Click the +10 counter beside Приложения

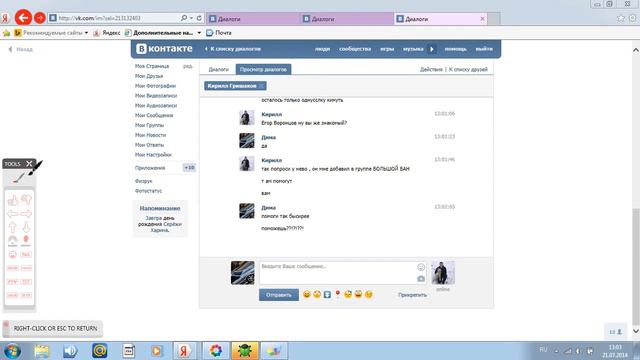click(x=189, y=168)
